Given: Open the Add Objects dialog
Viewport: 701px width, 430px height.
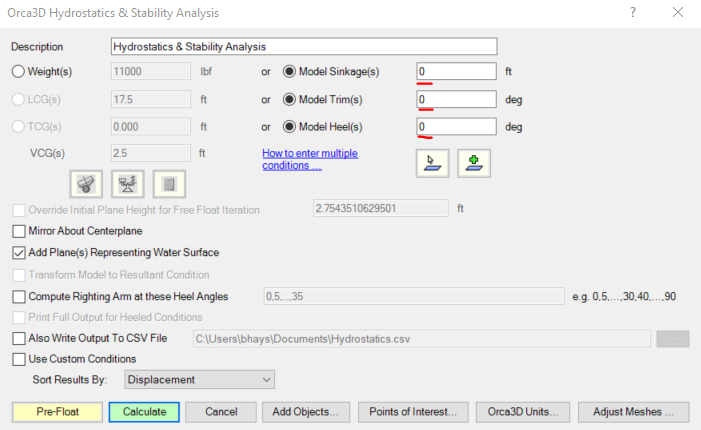Looking at the screenshot, I should [306, 412].
